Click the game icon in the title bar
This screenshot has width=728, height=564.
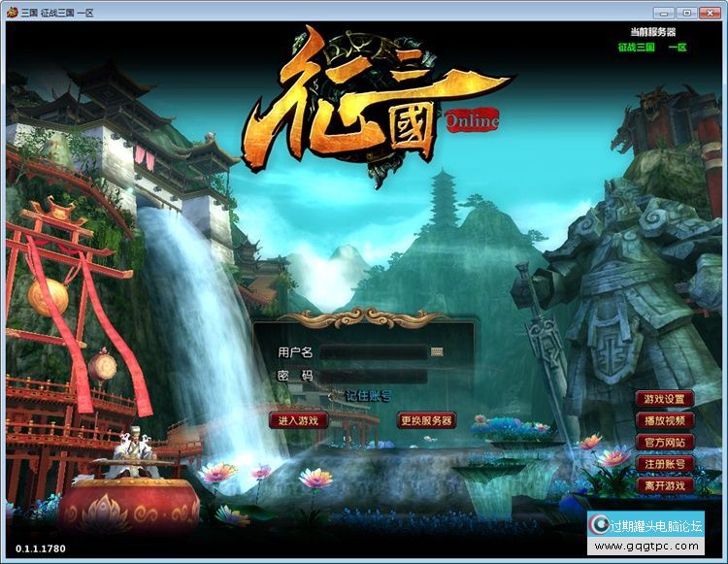click(x=12, y=12)
